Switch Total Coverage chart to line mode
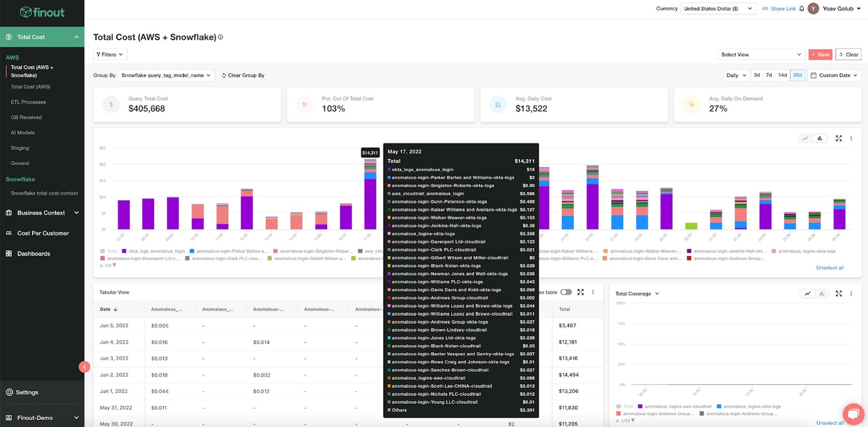This screenshot has width=868, height=427. (x=807, y=293)
